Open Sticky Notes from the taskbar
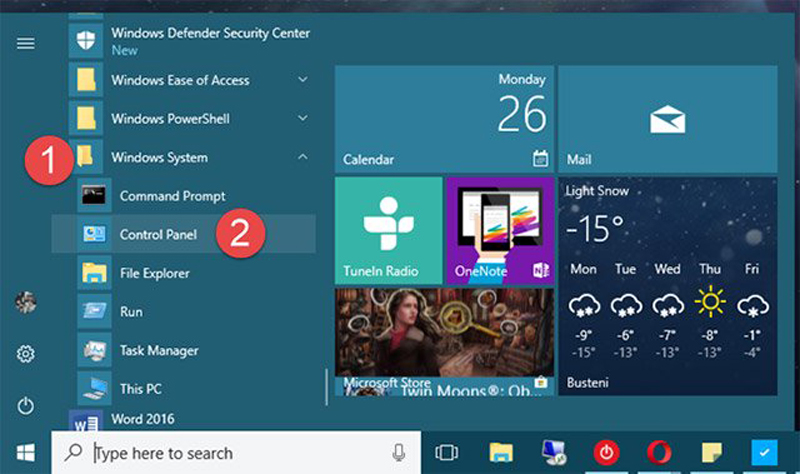The height and width of the screenshot is (474, 800). point(711,453)
